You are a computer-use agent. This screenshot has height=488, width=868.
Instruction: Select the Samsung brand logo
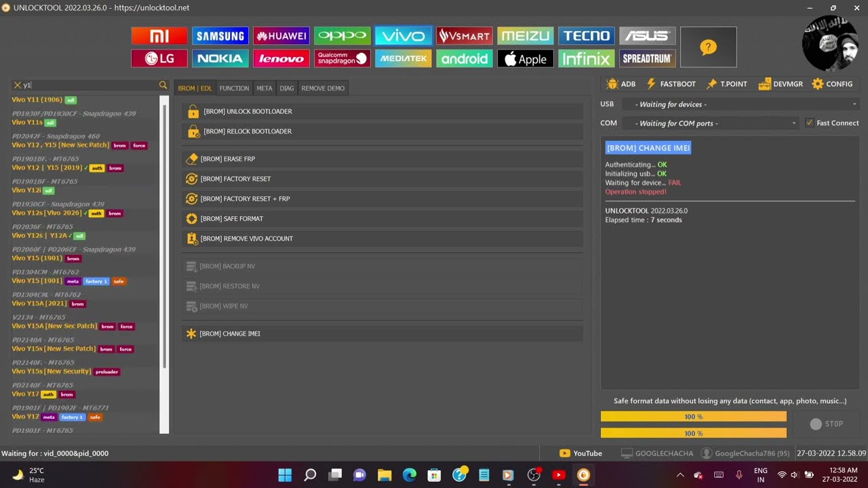(x=220, y=36)
